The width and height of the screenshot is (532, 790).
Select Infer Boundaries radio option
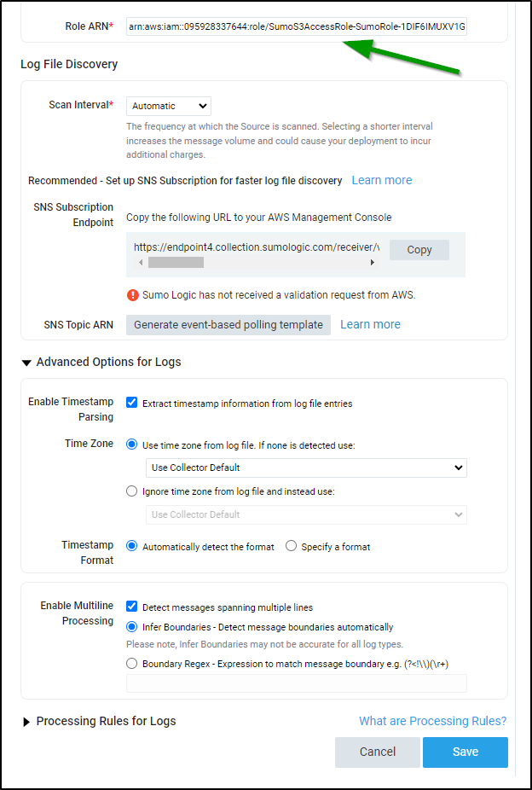click(132, 627)
